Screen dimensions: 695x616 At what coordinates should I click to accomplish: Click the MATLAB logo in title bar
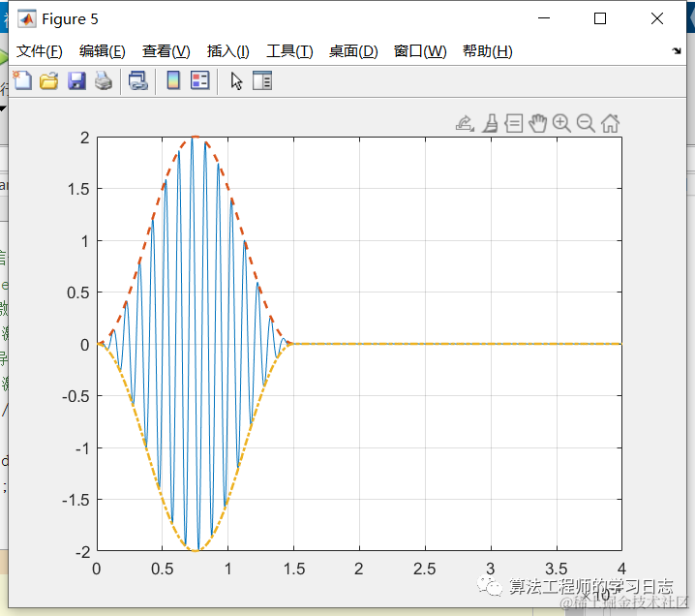[x=27, y=19]
